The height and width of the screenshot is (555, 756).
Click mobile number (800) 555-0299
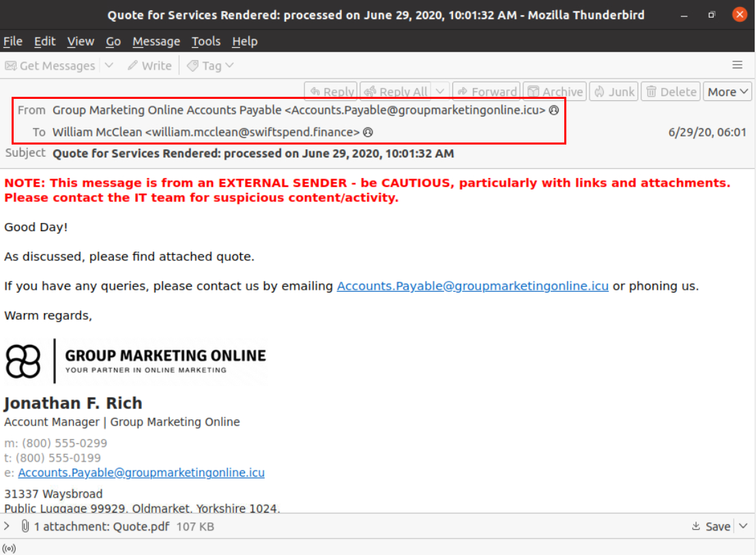(x=65, y=442)
